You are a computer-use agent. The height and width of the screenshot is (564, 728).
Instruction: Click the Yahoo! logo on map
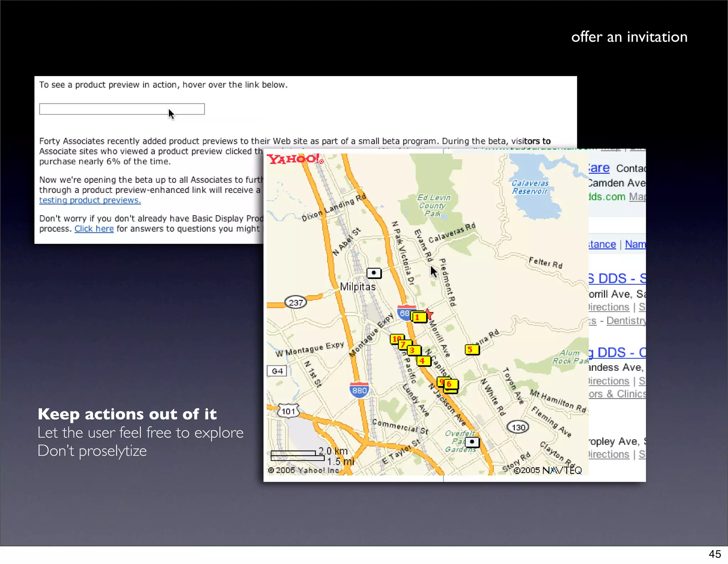click(x=295, y=159)
